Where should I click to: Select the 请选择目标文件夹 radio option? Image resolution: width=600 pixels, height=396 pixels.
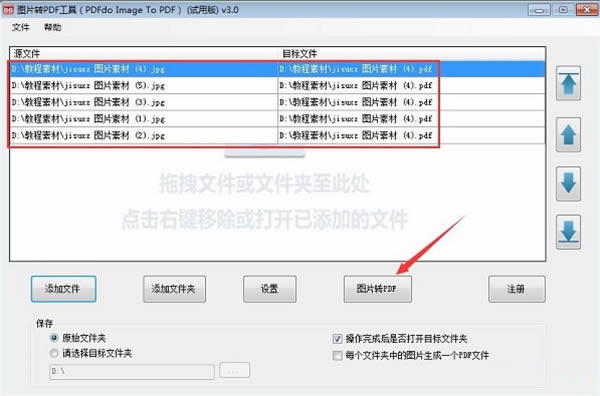(x=54, y=353)
